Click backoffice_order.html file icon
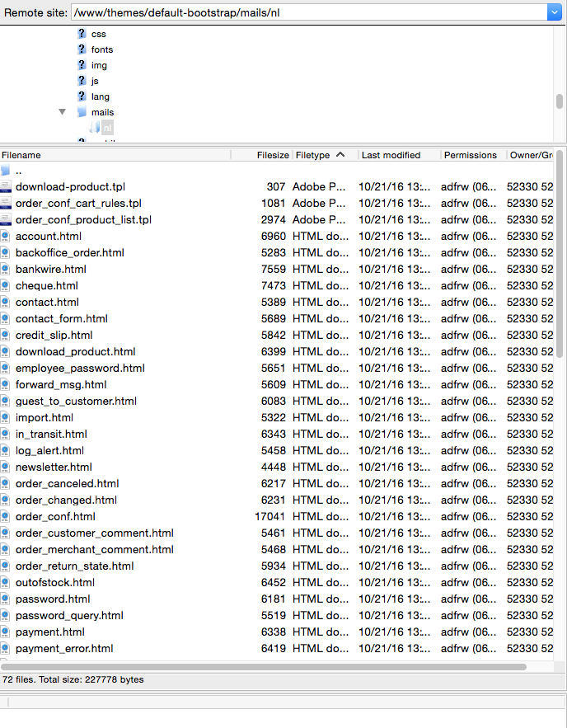 5,253
